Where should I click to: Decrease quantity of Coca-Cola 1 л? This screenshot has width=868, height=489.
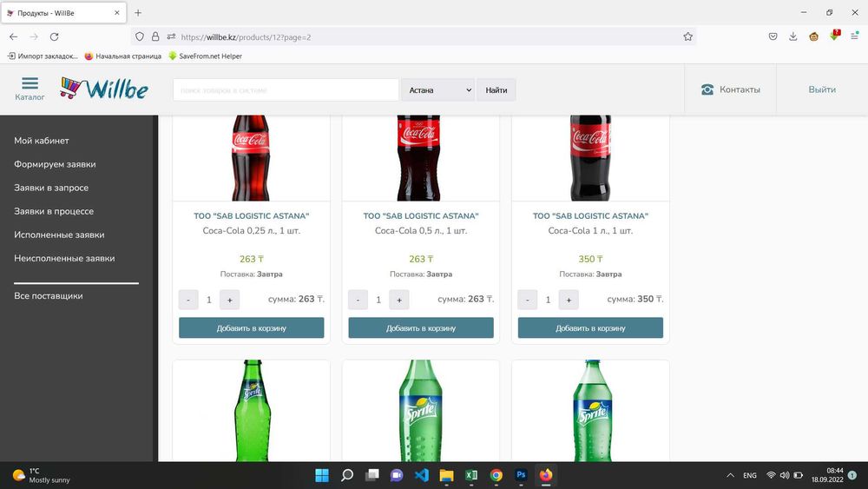pyautogui.click(x=527, y=300)
